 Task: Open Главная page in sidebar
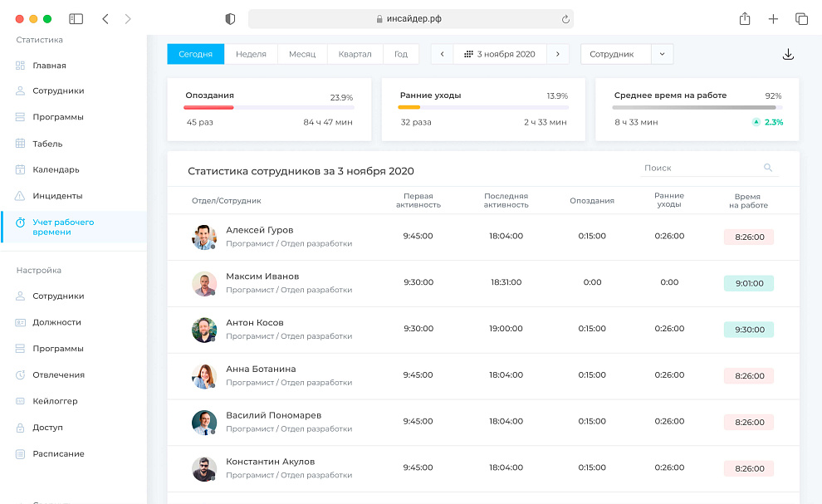pos(49,66)
